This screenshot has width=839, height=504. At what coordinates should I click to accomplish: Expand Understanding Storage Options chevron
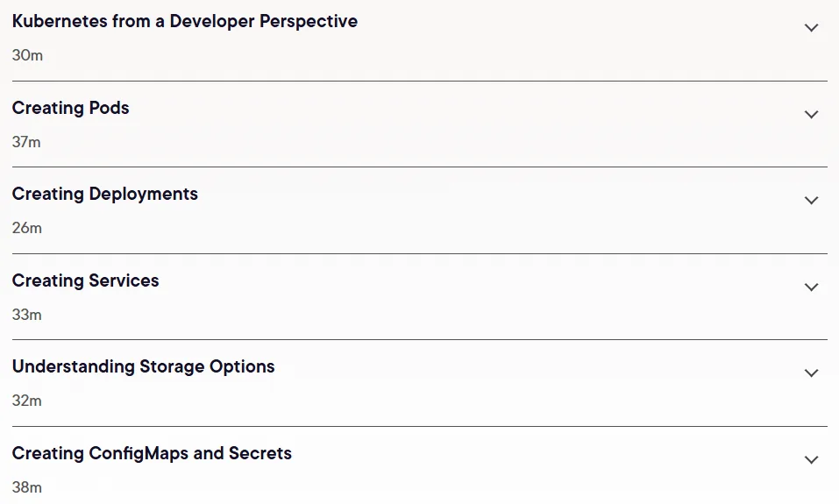coord(811,373)
